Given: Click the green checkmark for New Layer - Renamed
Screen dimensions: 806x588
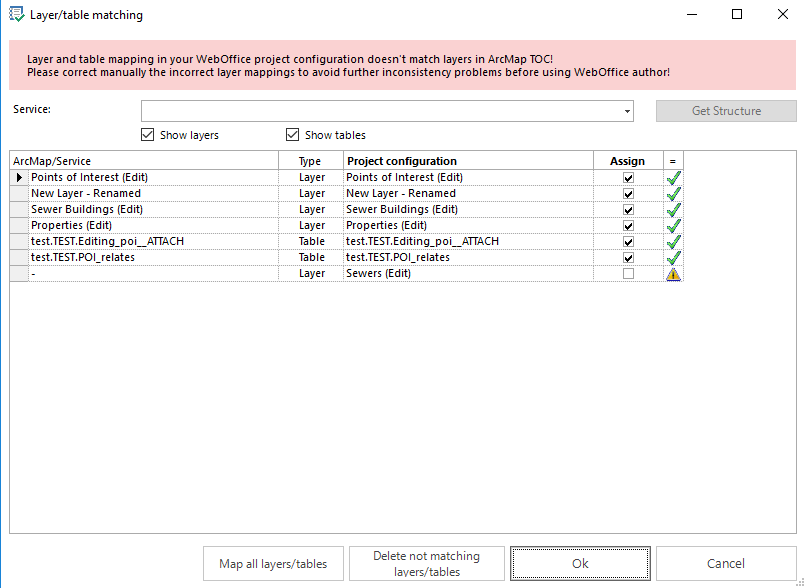Looking at the screenshot, I should (673, 193).
